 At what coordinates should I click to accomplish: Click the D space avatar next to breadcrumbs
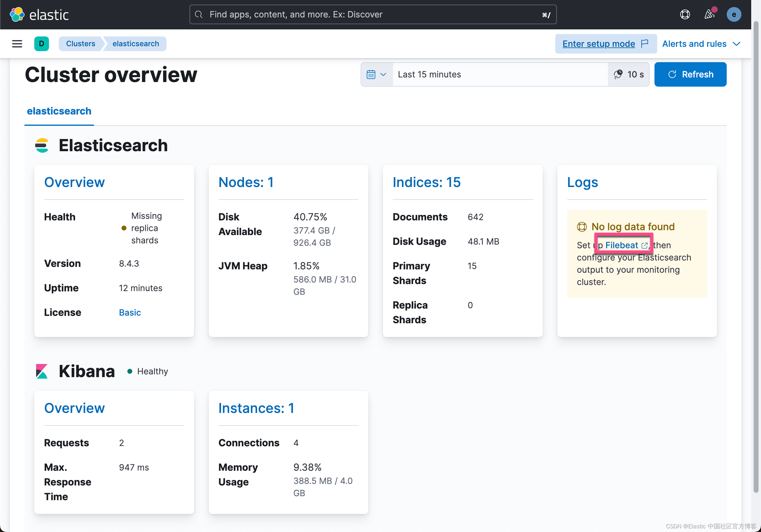[41, 43]
